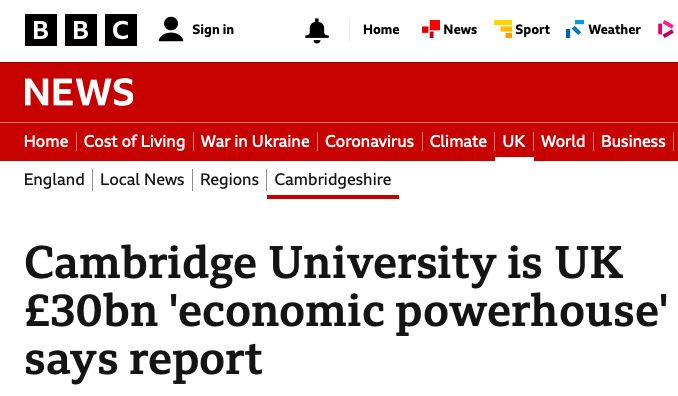
Task: Click the blue Weather icon
Action: [x=575, y=29]
